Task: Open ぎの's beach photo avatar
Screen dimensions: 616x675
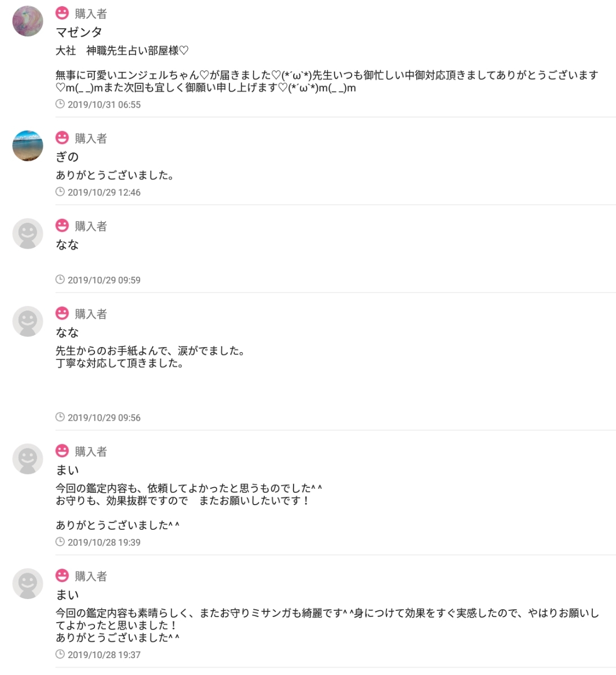Action: [x=28, y=146]
